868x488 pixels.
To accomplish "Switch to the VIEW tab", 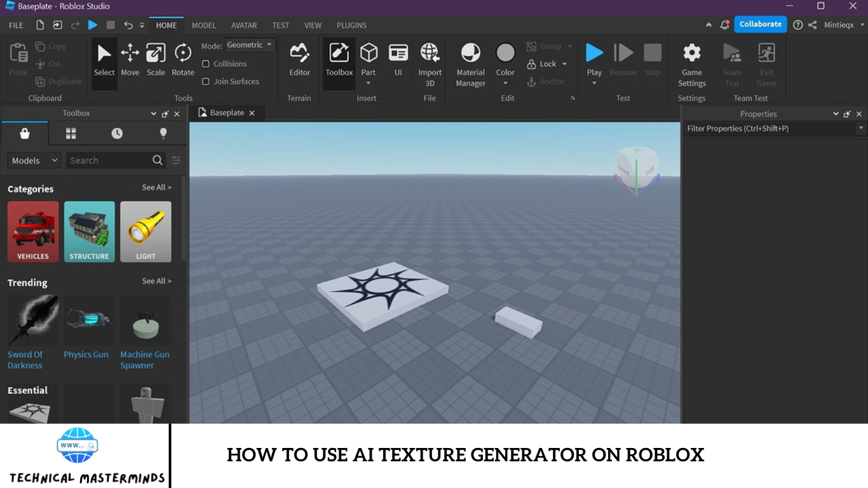I will click(x=313, y=25).
